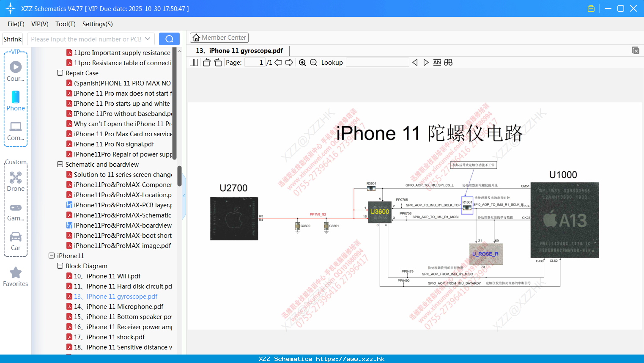Open the Car category

[16, 241]
